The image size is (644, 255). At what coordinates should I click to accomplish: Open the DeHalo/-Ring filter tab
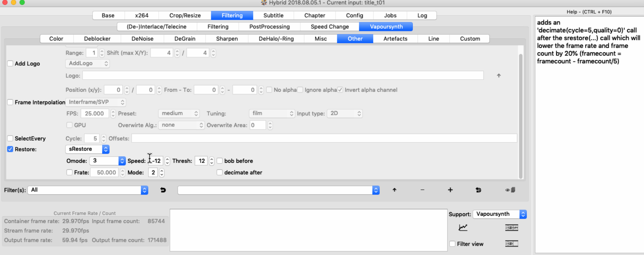(276, 39)
